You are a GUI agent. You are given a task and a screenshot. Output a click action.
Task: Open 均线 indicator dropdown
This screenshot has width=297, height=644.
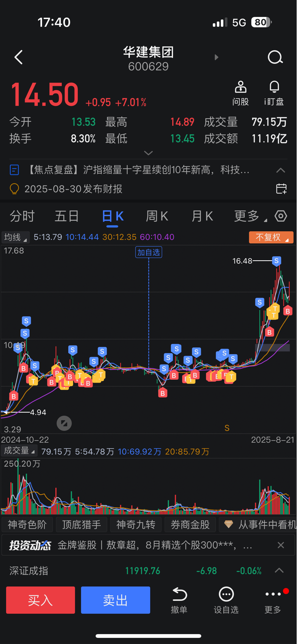[x=15, y=237]
